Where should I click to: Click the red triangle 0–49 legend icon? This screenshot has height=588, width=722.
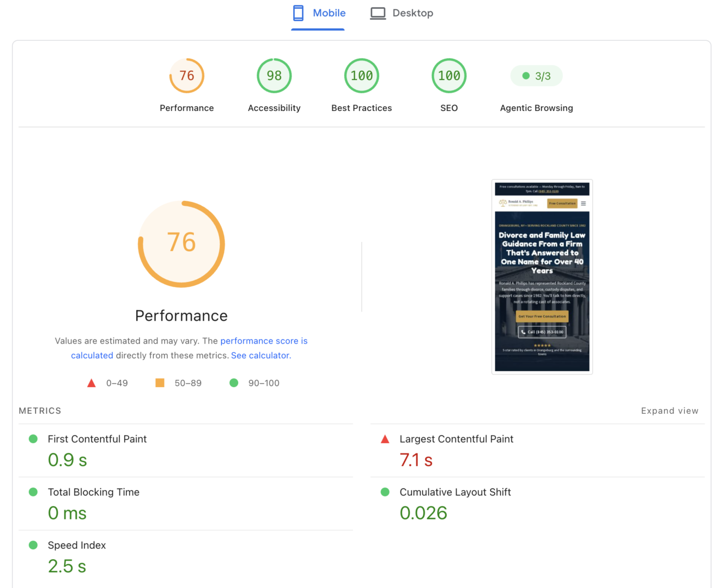click(92, 383)
